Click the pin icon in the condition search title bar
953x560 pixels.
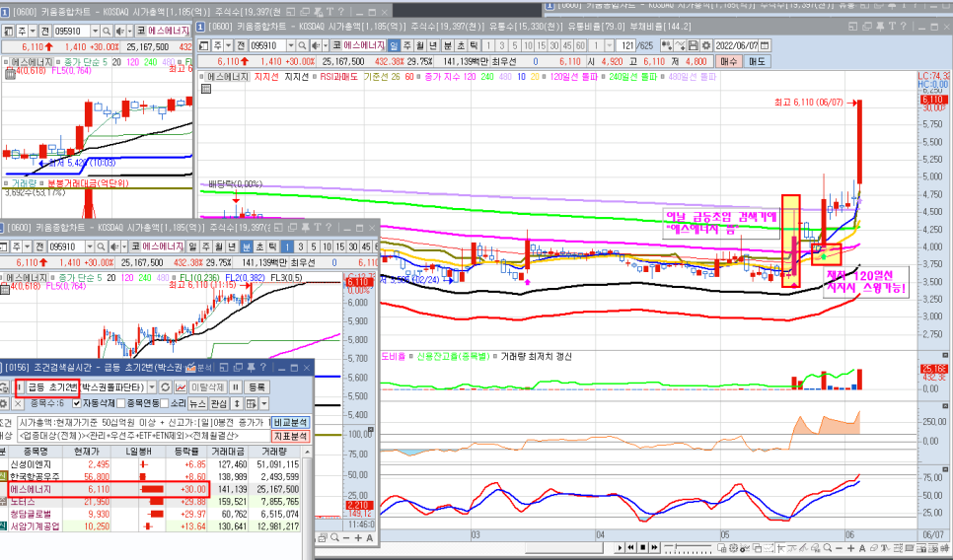point(251,368)
